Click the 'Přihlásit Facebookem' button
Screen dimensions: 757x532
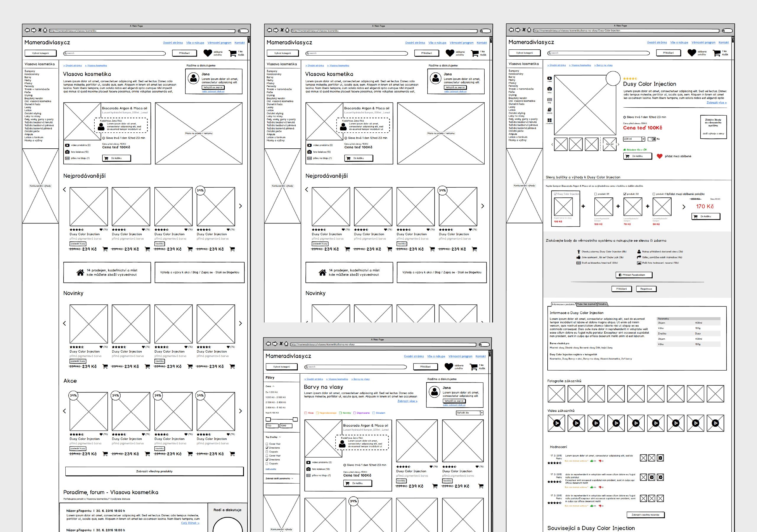[634, 275]
